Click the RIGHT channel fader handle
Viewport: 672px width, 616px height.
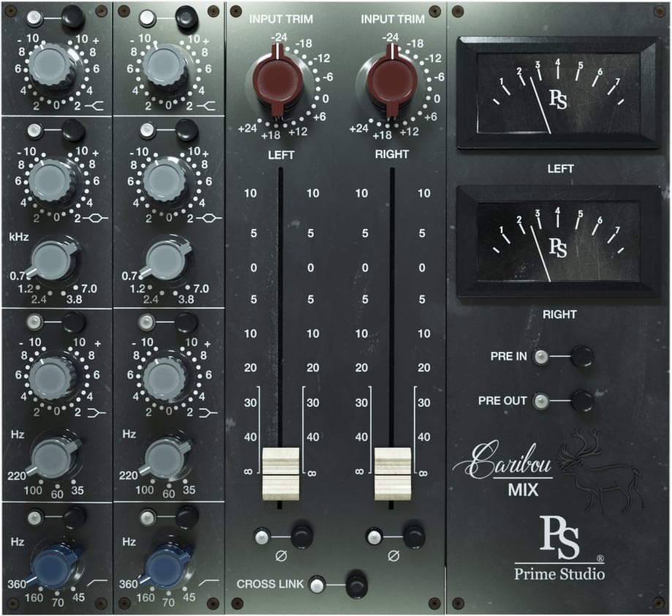(x=393, y=473)
